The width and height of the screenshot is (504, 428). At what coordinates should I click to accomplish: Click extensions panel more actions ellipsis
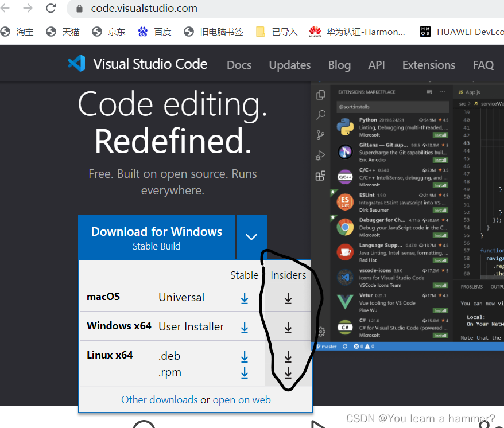(x=442, y=92)
